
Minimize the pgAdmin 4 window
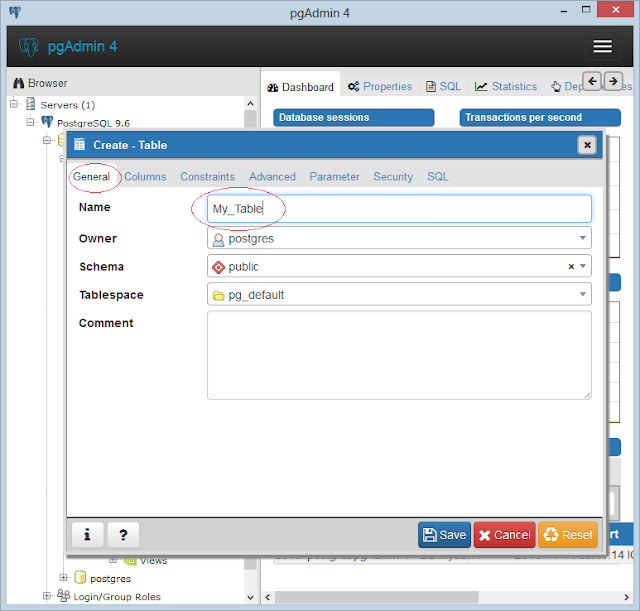pos(564,10)
